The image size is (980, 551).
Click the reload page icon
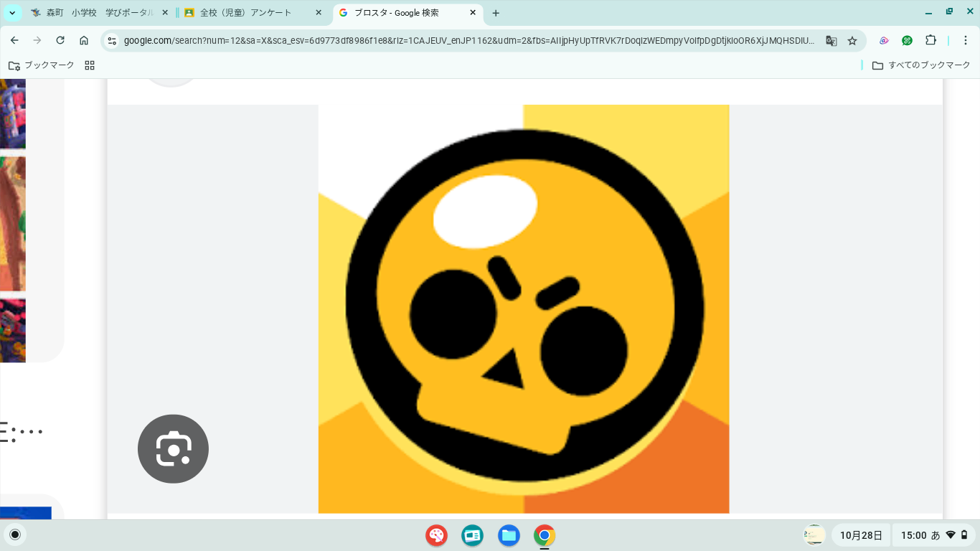60,41
